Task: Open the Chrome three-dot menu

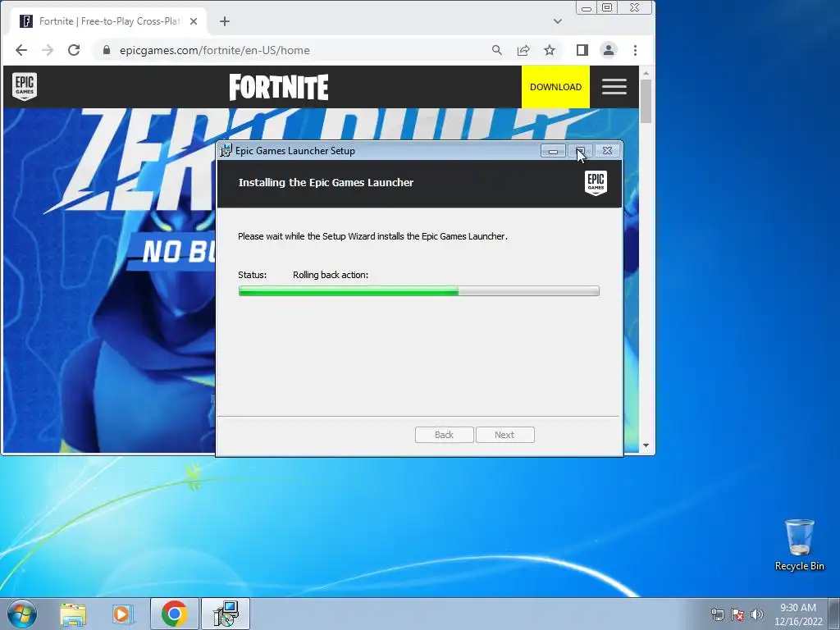Action: coord(636,50)
